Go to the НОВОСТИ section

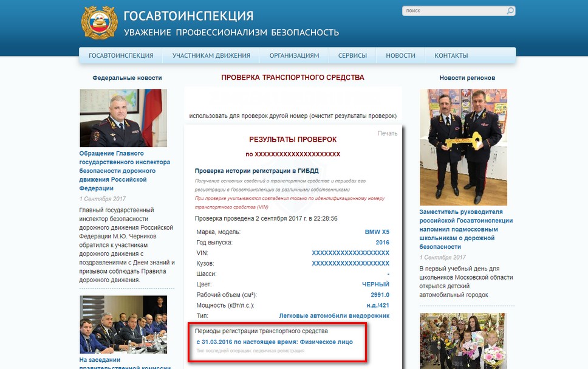click(x=400, y=55)
